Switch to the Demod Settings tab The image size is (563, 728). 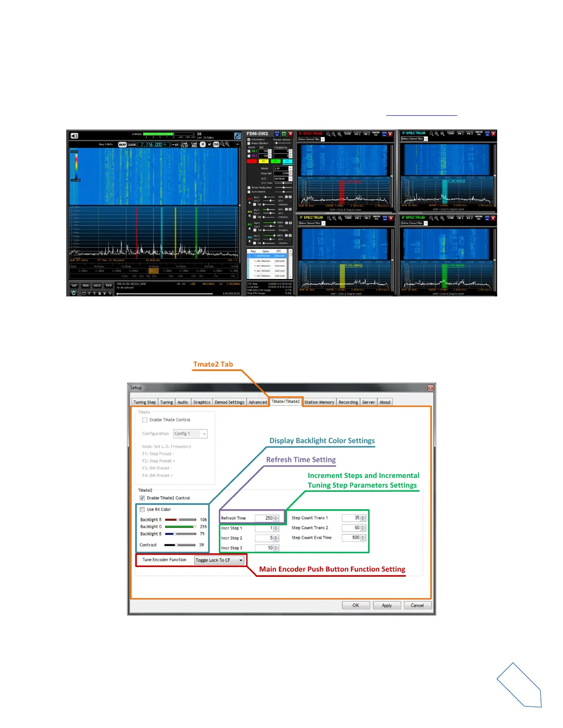click(x=230, y=402)
